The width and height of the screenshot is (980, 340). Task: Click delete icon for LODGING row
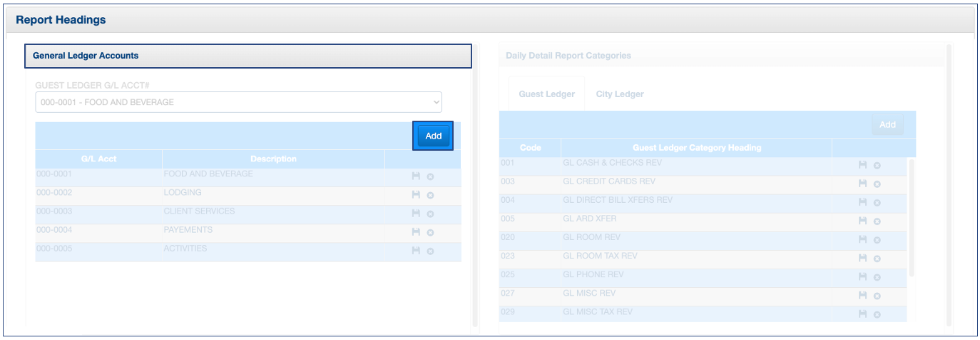[x=430, y=195]
